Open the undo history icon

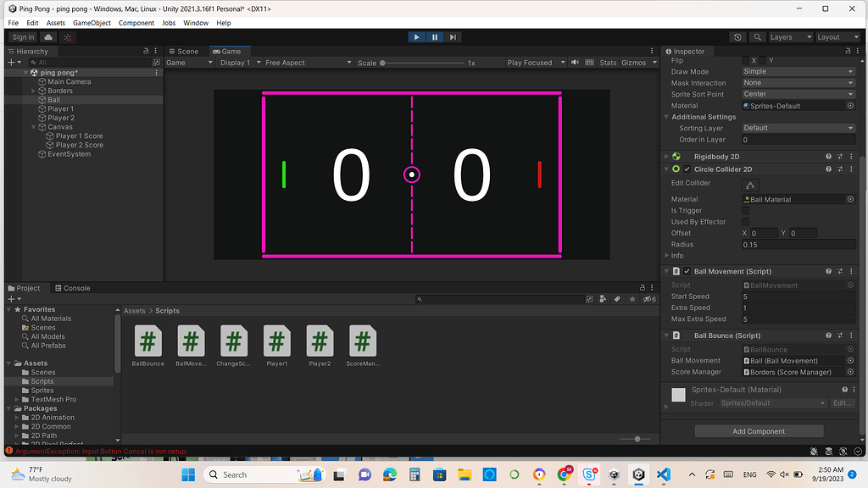point(737,37)
